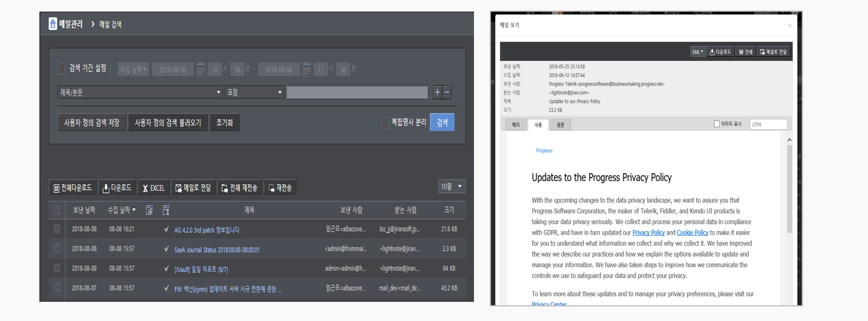Close the 메일 보기 dialog
Viewport: 868px width, 321px height.
(790, 25)
